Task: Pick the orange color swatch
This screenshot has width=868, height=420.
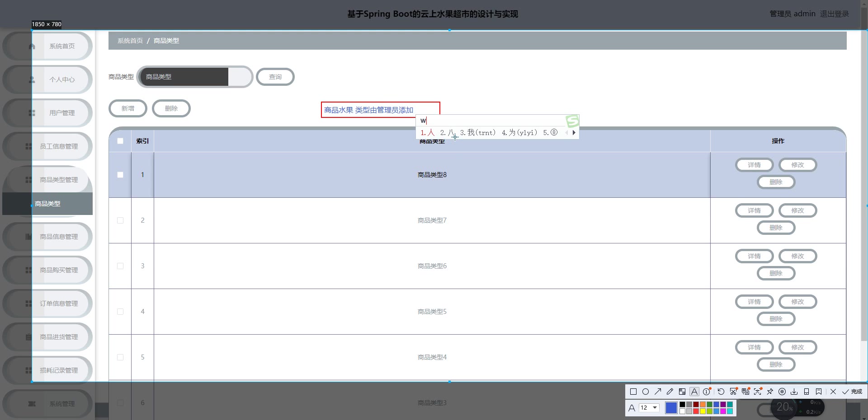Action: [703, 405]
